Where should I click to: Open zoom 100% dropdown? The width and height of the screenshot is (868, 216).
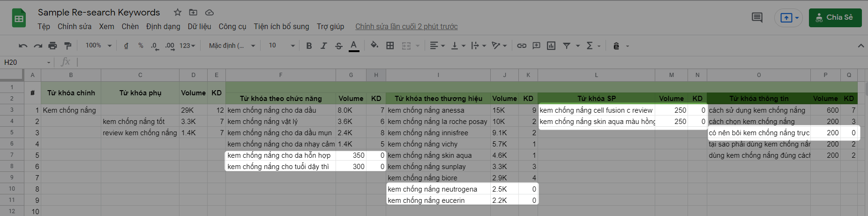(x=98, y=46)
